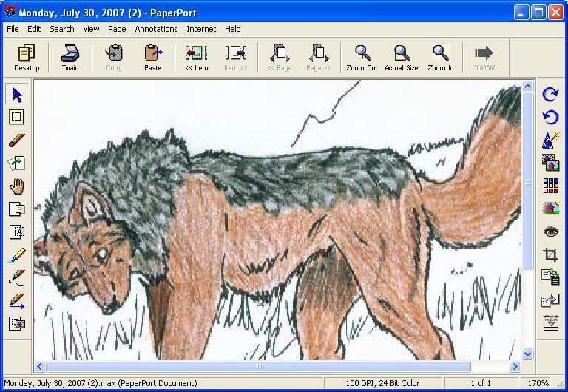Click the vertical scrollbar up arrow
Image resolution: width=568 pixels, height=392 pixels.
click(x=528, y=87)
